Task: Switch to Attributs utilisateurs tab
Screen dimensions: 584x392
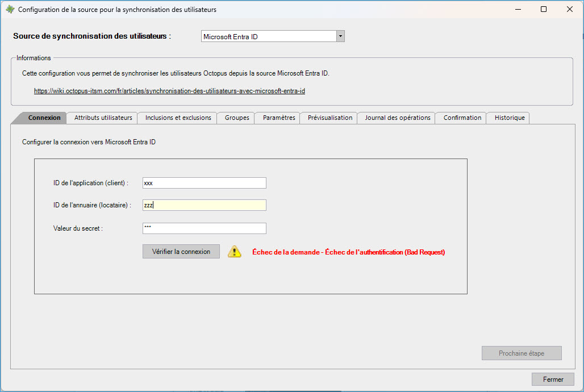Action: tap(103, 118)
